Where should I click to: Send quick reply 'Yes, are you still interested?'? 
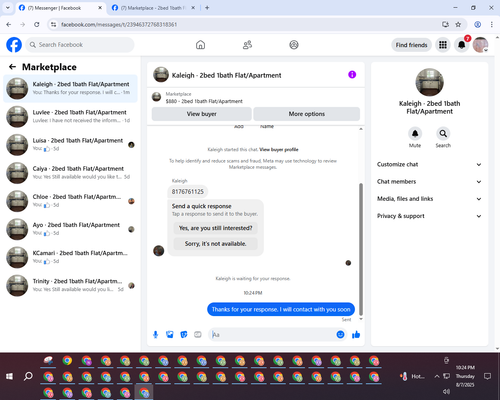(x=216, y=228)
